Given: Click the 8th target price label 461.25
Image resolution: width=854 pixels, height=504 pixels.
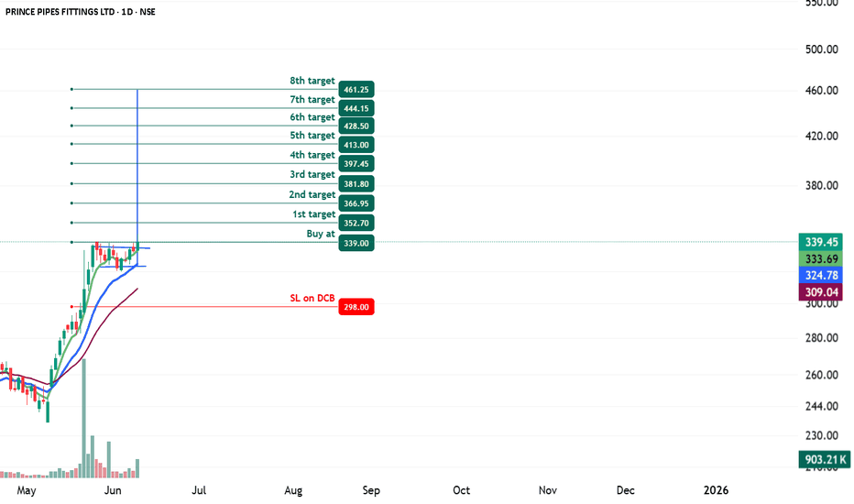Looking at the screenshot, I should pos(356,90).
